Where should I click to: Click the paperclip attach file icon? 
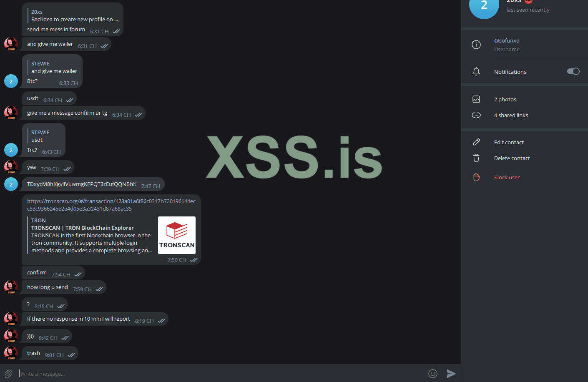point(8,374)
